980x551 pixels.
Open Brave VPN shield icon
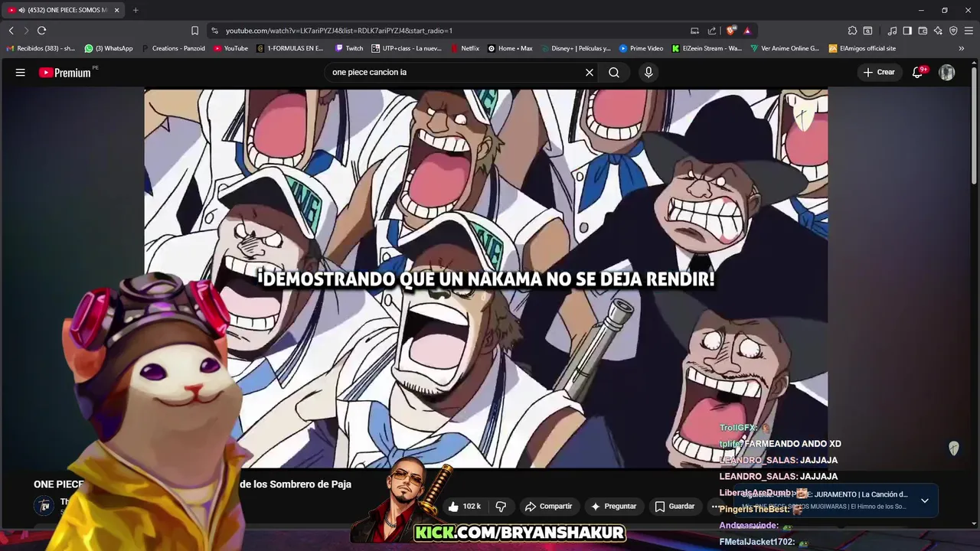point(953,31)
